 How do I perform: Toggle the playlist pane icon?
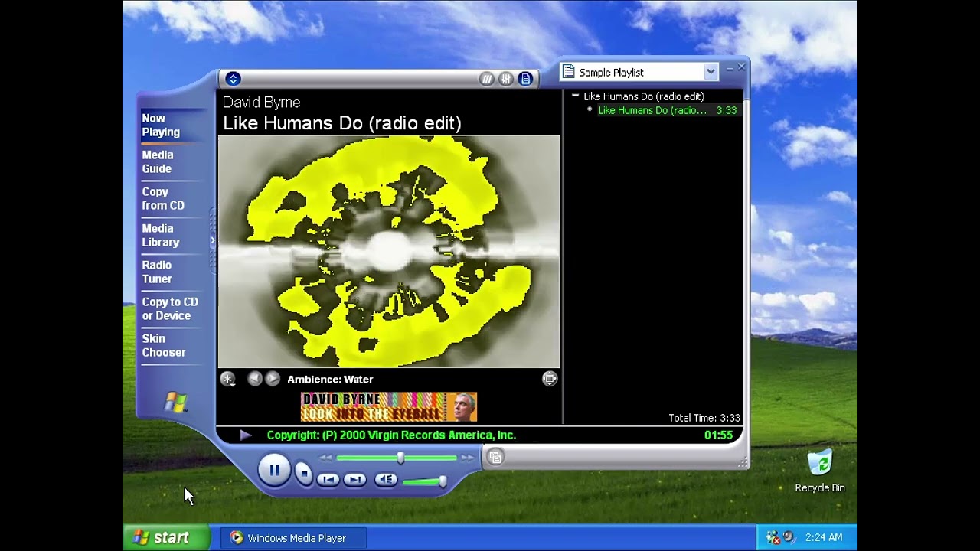pos(525,79)
